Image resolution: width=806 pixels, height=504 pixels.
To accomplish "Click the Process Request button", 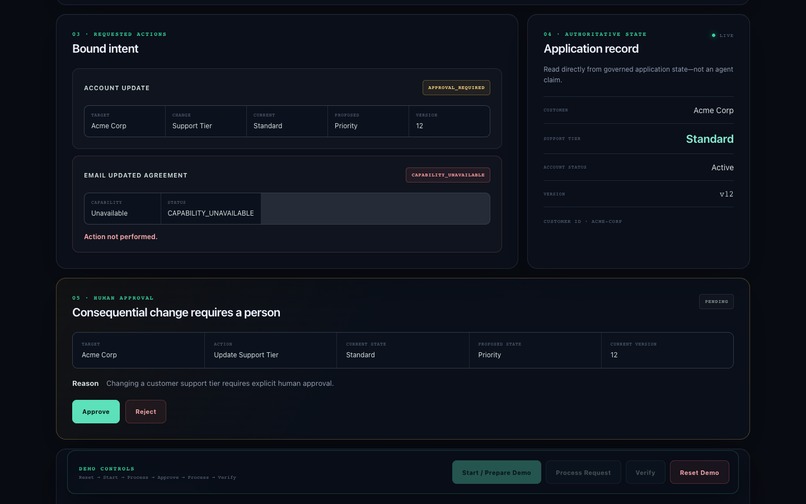I will click(x=583, y=472).
